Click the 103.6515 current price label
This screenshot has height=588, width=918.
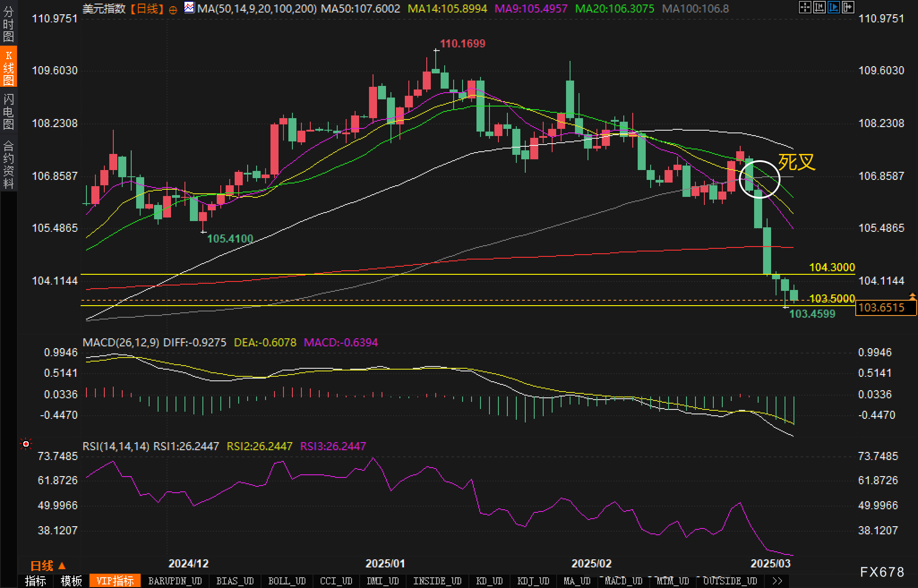[x=885, y=308]
